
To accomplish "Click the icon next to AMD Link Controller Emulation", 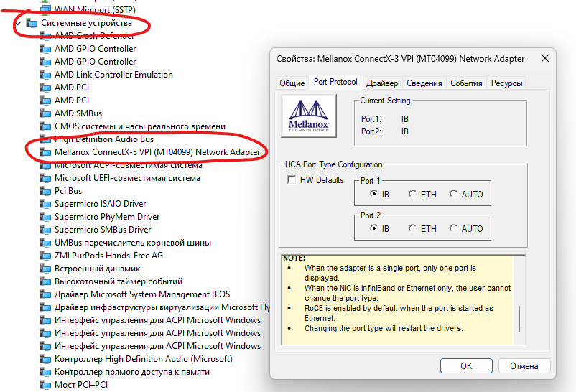I will (x=45, y=75).
